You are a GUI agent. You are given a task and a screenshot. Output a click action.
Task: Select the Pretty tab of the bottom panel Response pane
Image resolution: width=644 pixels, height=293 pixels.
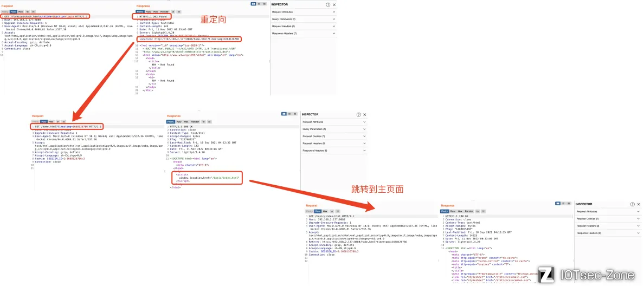(x=445, y=211)
